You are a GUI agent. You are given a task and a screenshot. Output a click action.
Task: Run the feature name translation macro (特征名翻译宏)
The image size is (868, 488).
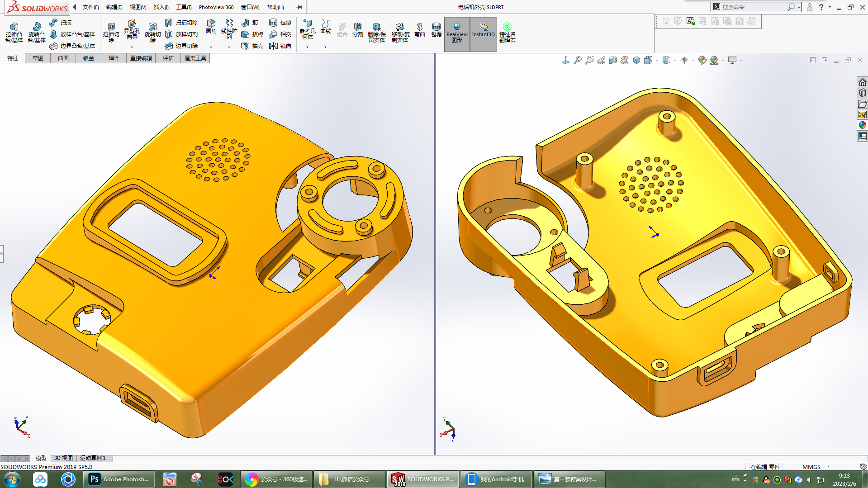[507, 32]
